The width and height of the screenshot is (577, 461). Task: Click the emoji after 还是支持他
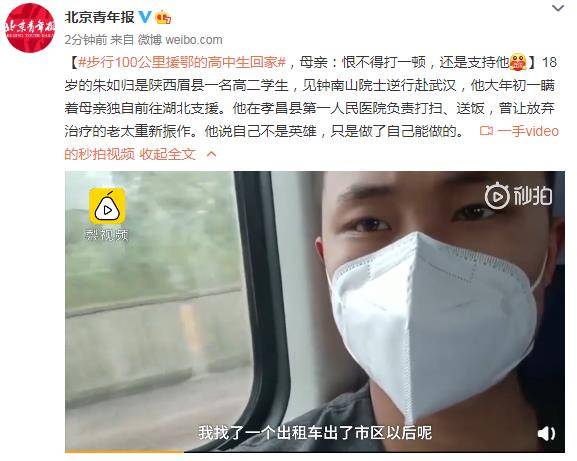518,62
